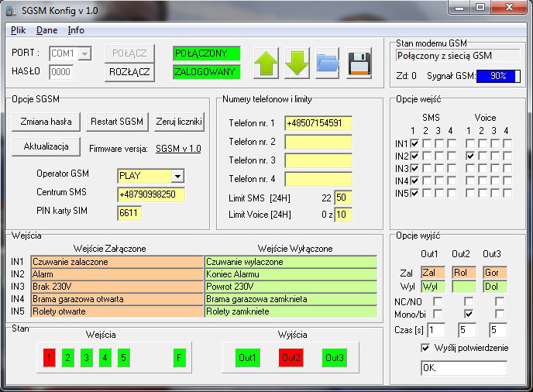Viewport: 533px width, 392px height.
Task: Click Restart SGSM button
Action: [117, 122]
